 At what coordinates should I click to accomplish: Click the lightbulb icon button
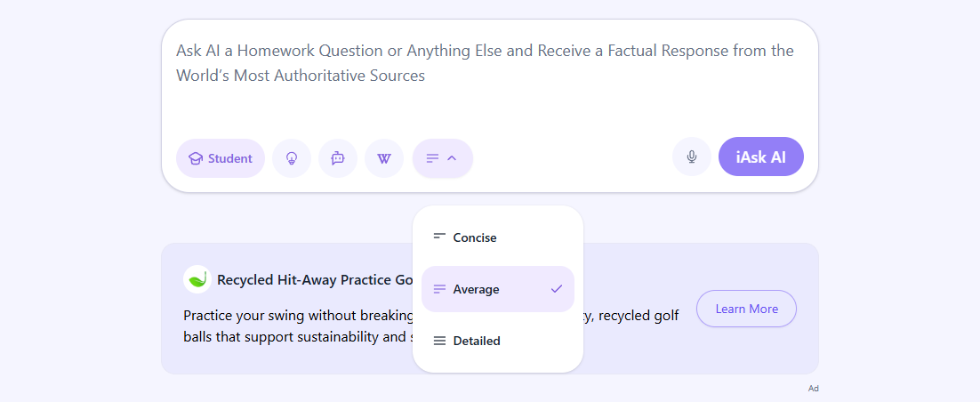(x=291, y=158)
